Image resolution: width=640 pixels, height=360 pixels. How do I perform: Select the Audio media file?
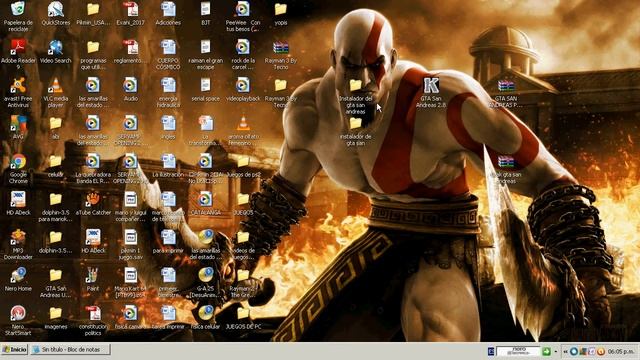[131, 90]
